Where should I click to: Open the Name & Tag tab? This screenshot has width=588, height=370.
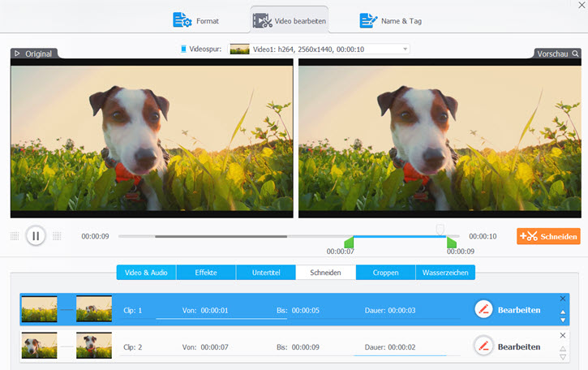(x=390, y=20)
